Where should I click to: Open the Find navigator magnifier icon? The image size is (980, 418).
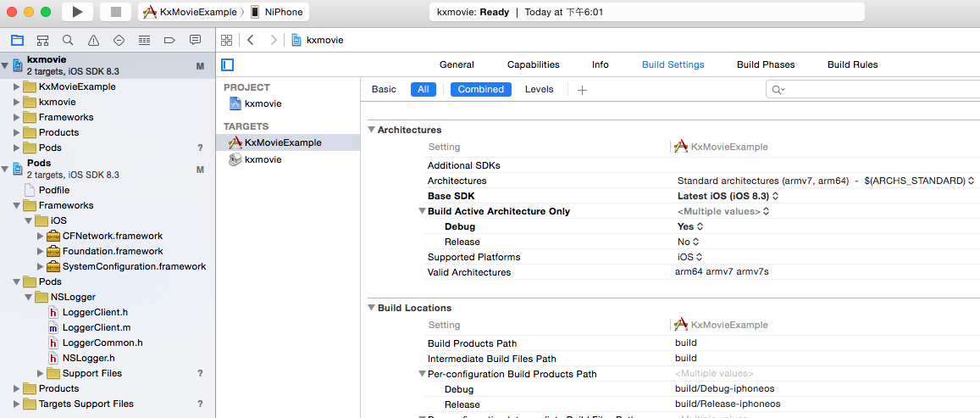(68, 41)
